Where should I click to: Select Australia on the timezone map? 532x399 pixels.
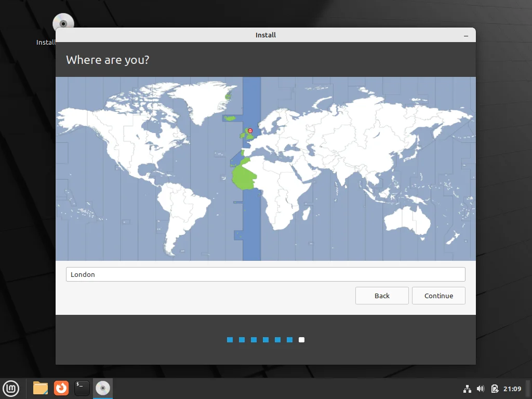tap(407, 220)
